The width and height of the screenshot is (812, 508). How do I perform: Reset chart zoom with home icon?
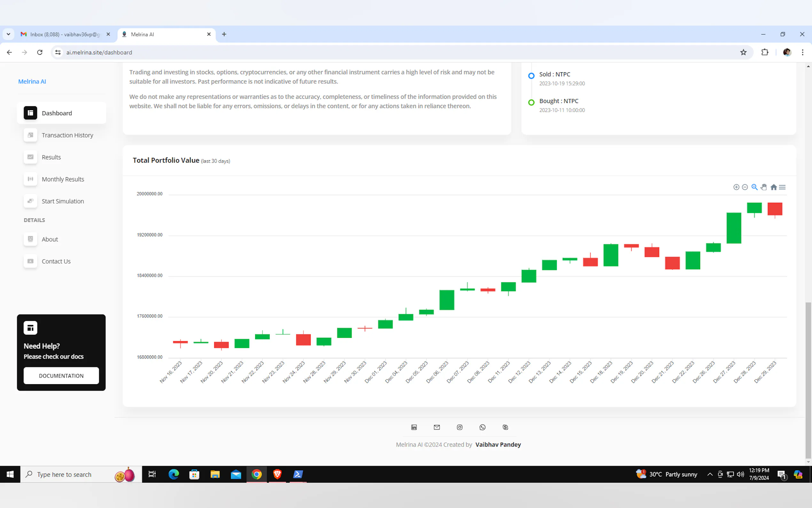[x=773, y=187]
